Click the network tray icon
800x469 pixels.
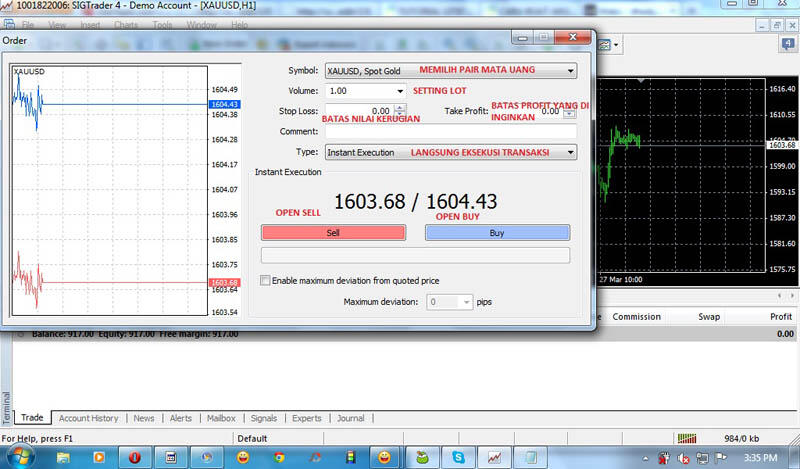702,458
